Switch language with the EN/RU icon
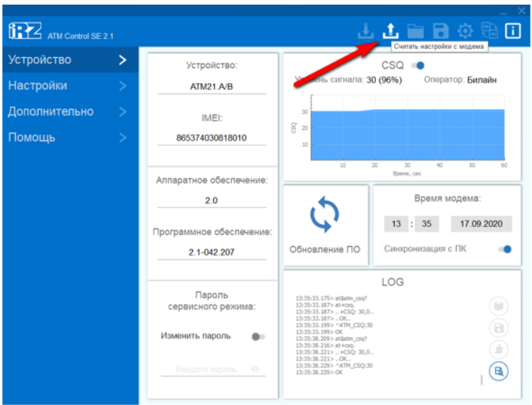Image resolution: width=532 pixels, height=405 pixels. 489,31
